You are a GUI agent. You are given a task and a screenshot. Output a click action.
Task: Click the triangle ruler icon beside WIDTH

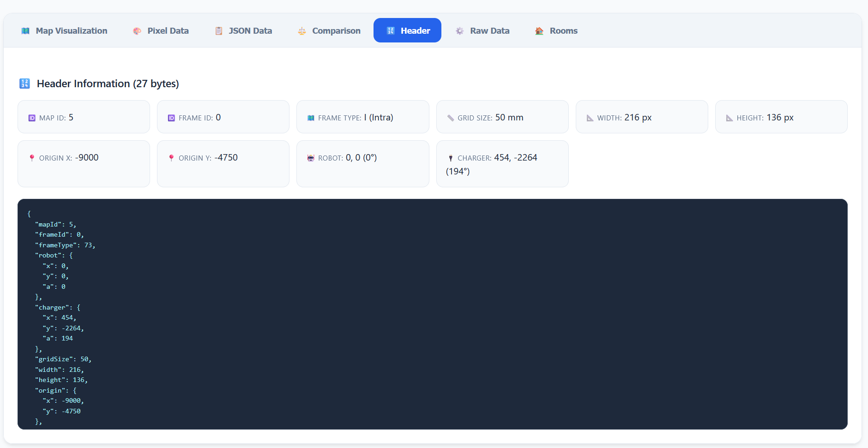(x=590, y=118)
